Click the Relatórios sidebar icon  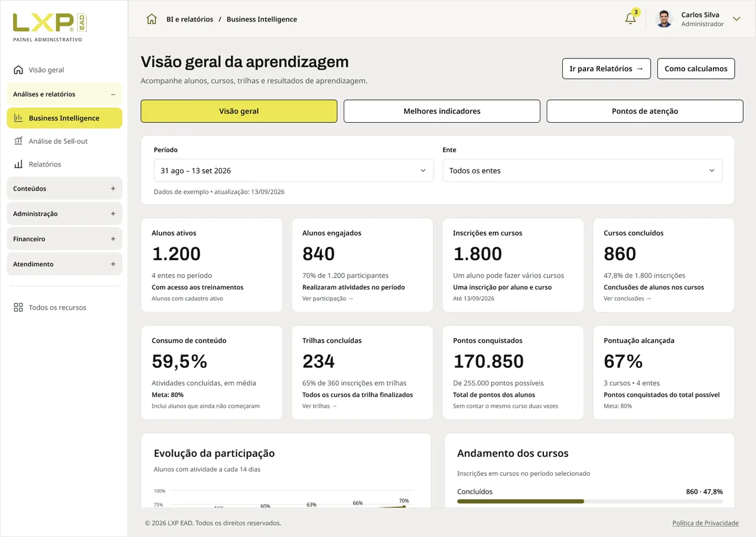[18, 164]
